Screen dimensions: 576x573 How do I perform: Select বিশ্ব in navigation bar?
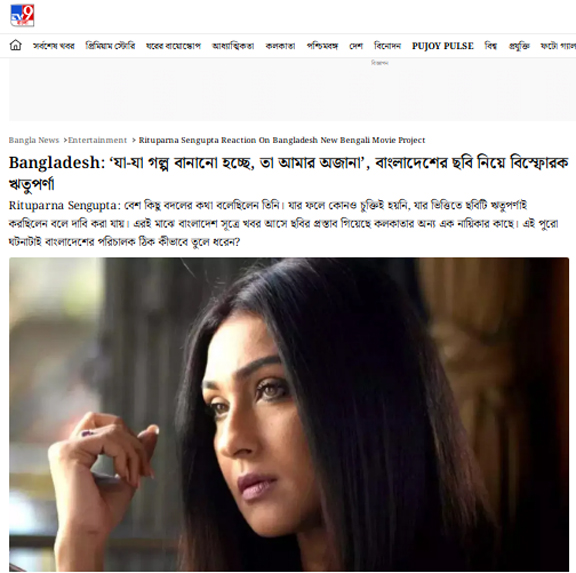(x=491, y=46)
